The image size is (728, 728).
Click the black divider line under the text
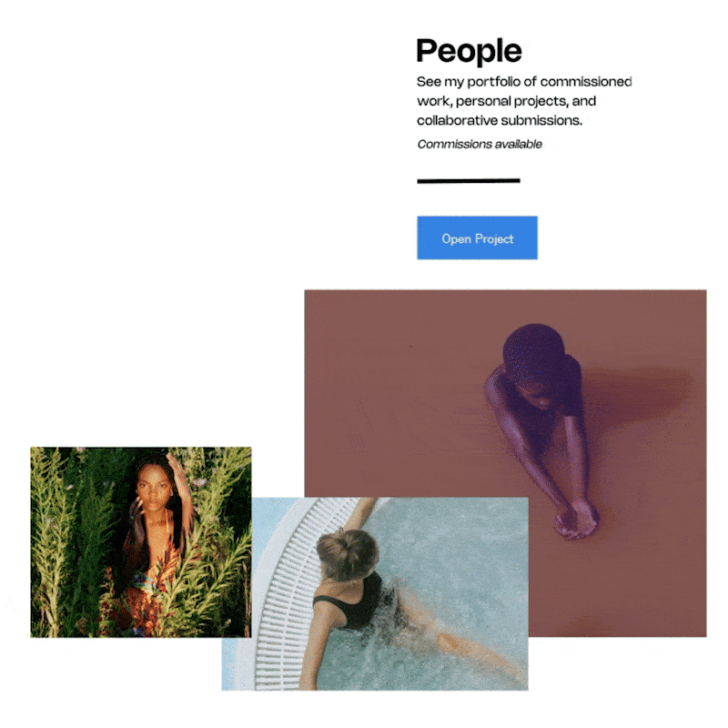pos(469,180)
